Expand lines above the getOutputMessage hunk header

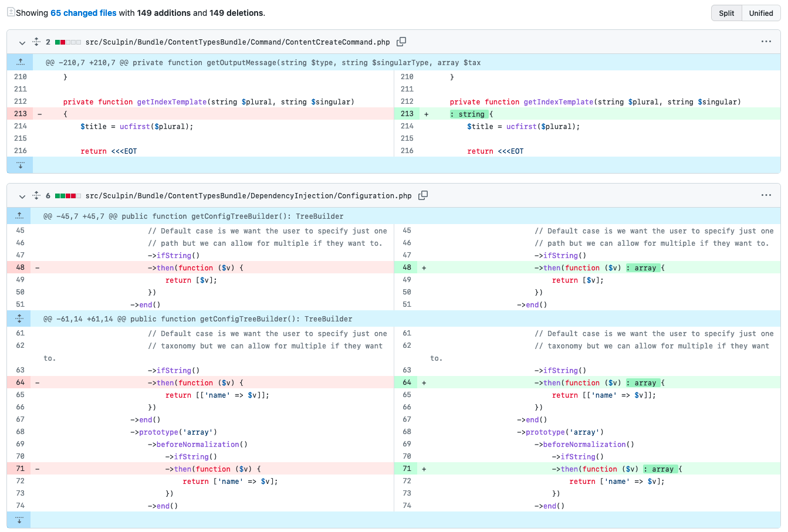tap(20, 62)
